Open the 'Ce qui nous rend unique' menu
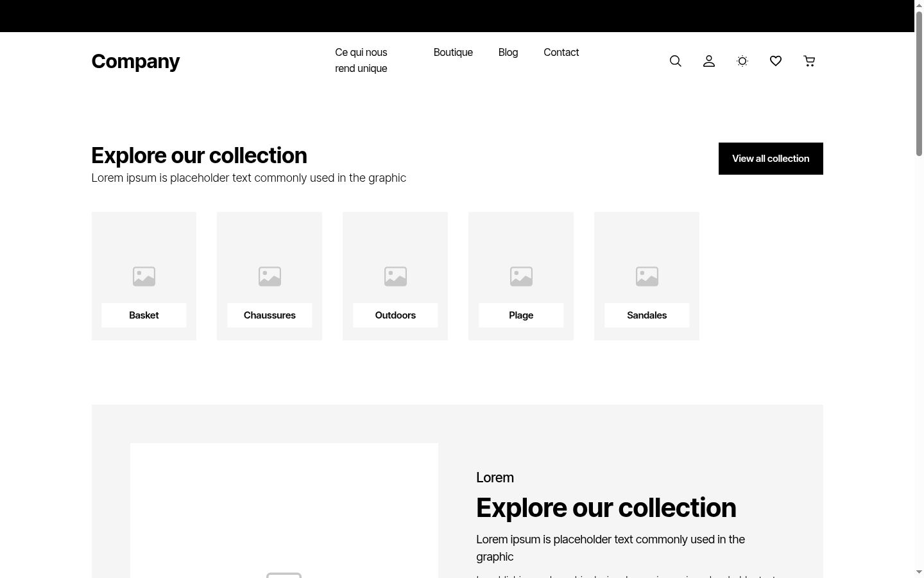The width and height of the screenshot is (924, 578). (x=361, y=60)
